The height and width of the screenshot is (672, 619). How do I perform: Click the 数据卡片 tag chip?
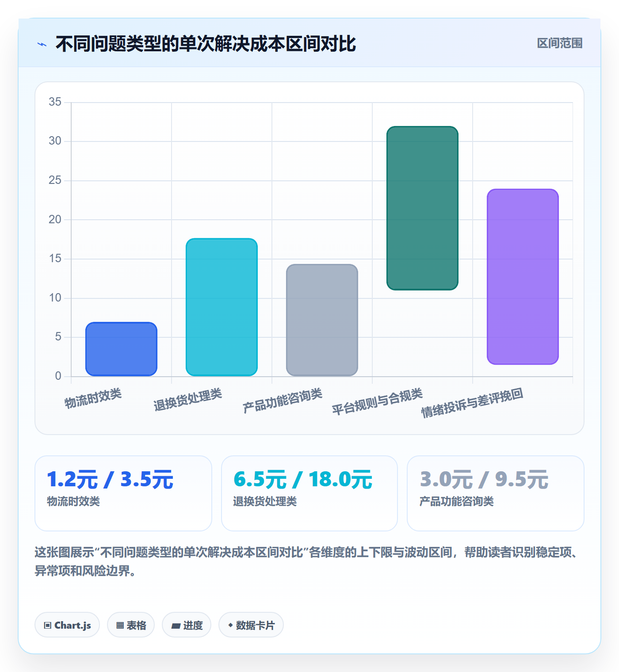251,625
